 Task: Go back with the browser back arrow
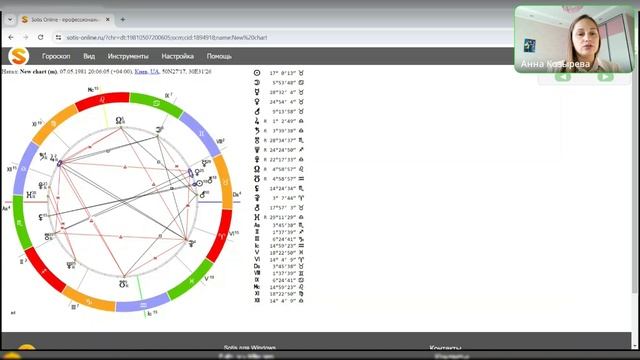[x=11, y=37]
